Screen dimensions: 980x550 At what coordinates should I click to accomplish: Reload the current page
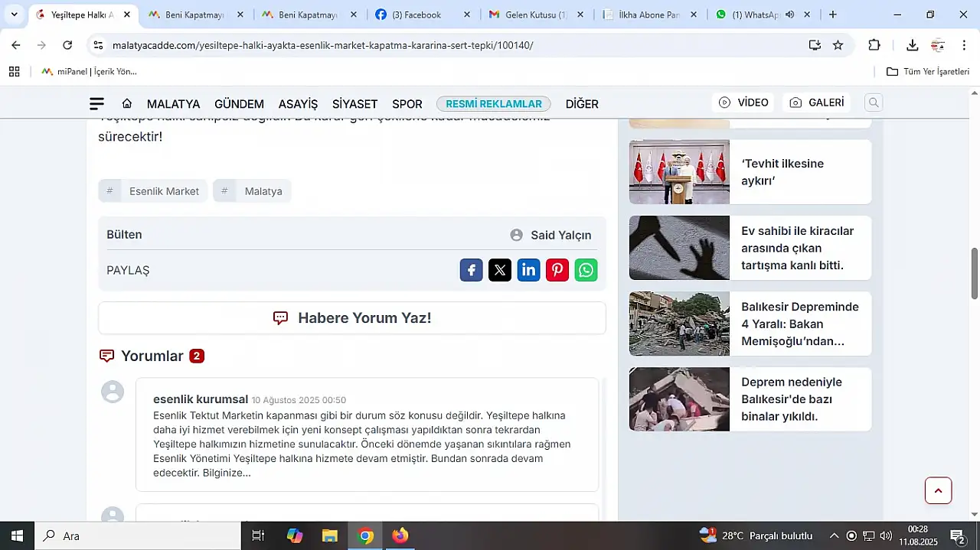coord(67,45)
